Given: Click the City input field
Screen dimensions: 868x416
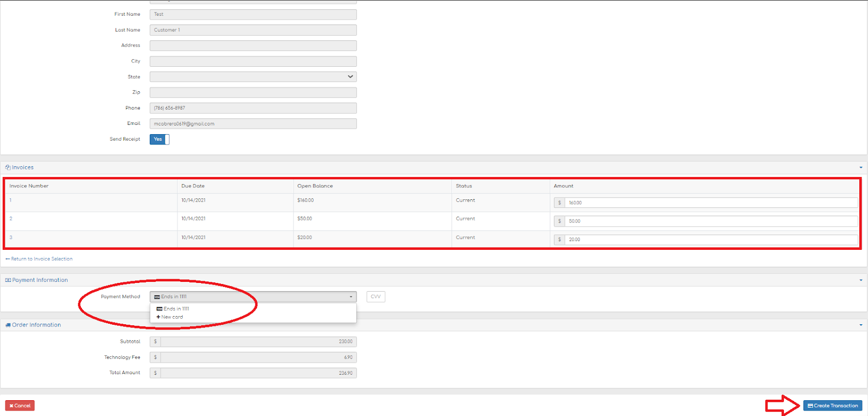Looking at the screenshot, I should [253, 61].
